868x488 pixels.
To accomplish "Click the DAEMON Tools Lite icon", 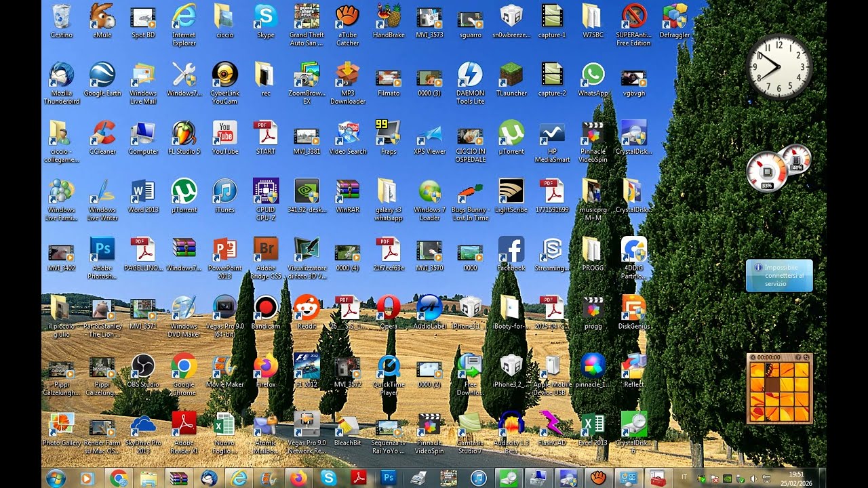I will tap(470, 83).
